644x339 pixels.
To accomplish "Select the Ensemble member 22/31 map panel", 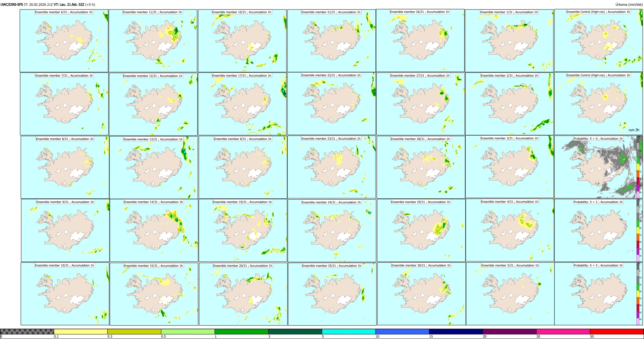I will tap(331, 104).
